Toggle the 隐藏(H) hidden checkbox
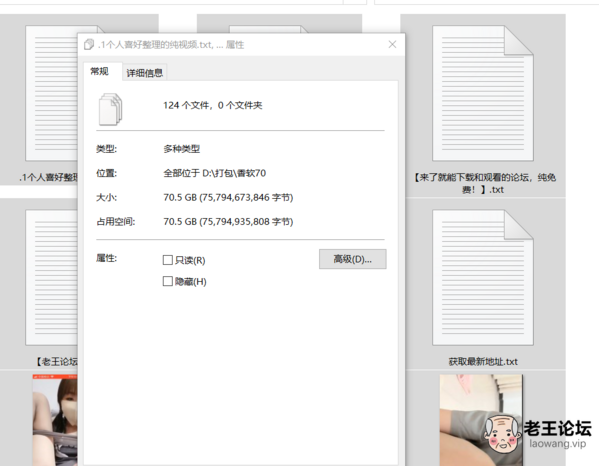This screenshot has width=599, height=466. (x=168, y=282)
